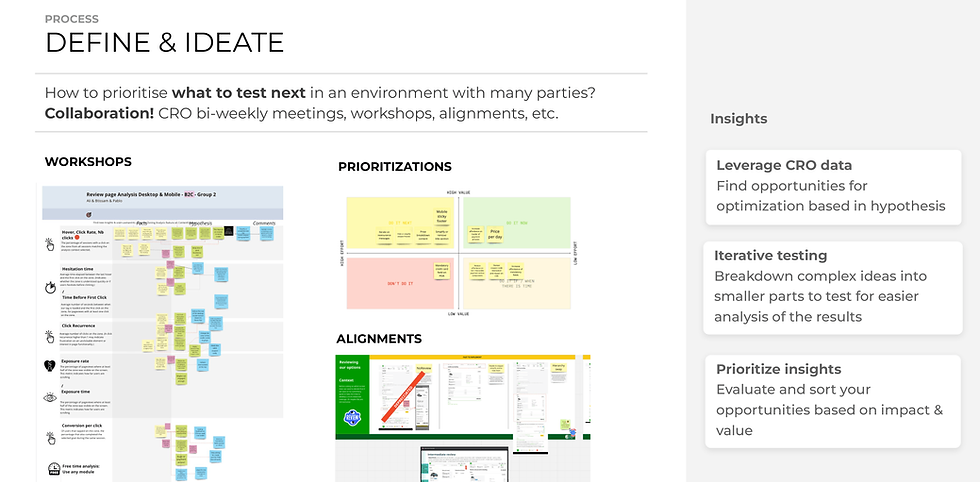Image resolution: width=980 pixels, height=482 pixels.
Task: Select the Prioritize insights card
Action: 832,401
